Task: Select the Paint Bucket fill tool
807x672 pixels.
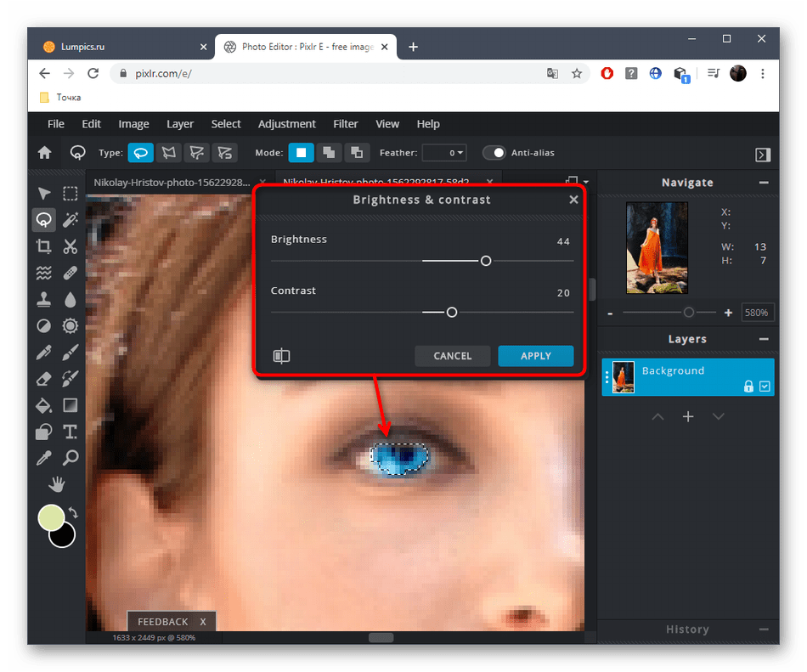Action: tap(43, 405)
